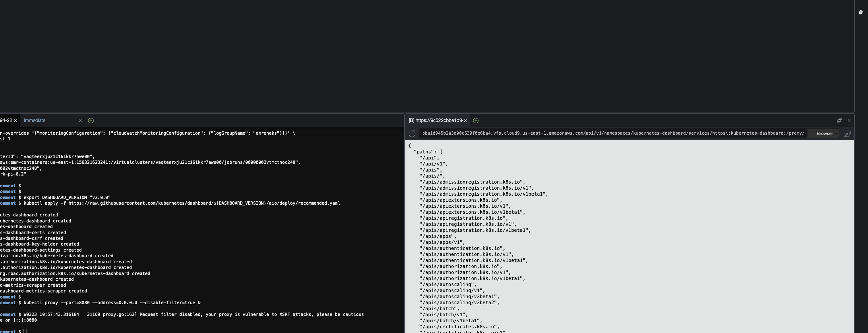
Task: Click the dashboard-metrics-scraper created line
Action: (x=44, y=291)
